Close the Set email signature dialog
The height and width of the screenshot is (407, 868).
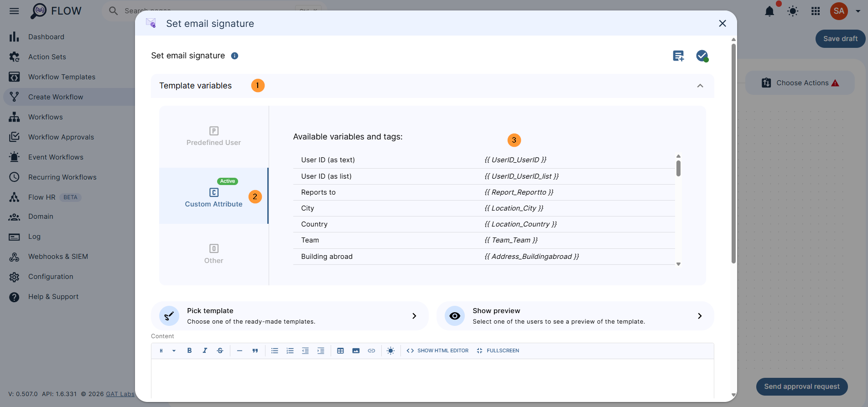722,23
